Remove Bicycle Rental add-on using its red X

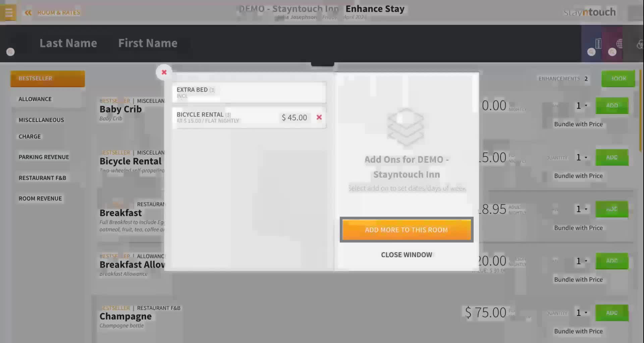[x=319, y=117]
